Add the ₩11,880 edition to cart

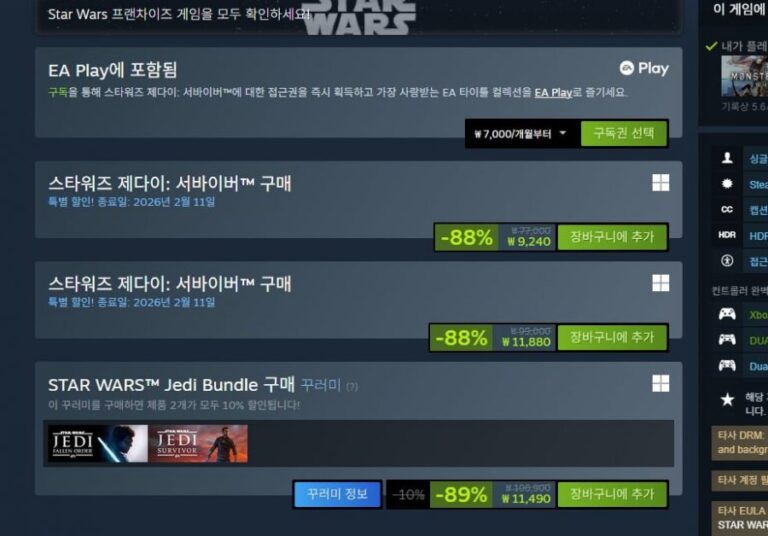point(612,337)
